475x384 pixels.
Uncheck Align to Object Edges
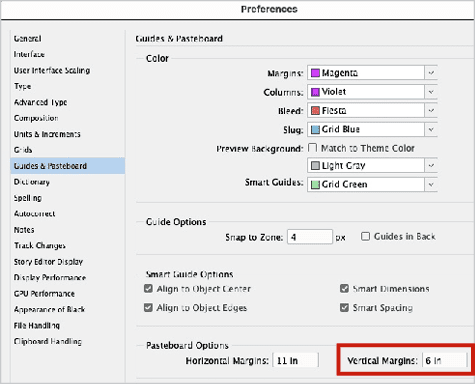tap(148, 307)
